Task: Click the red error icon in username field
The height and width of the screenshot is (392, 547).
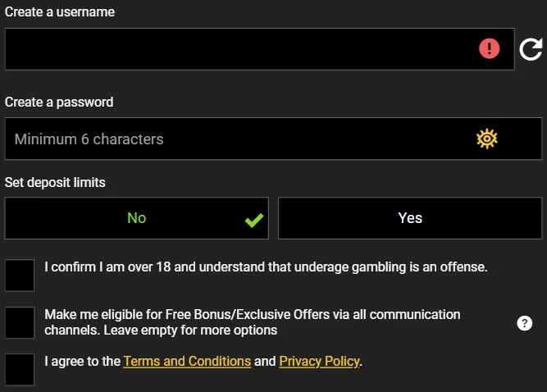Action: (x=490, y=49)
